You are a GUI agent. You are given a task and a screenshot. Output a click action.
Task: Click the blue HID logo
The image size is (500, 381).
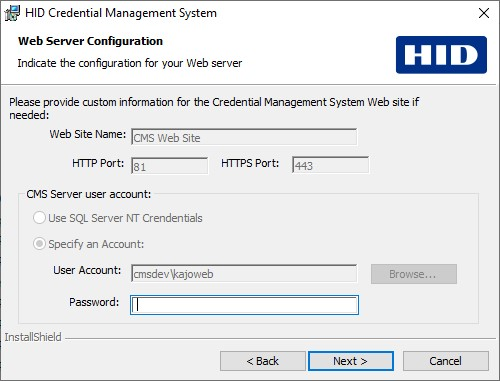441,55
